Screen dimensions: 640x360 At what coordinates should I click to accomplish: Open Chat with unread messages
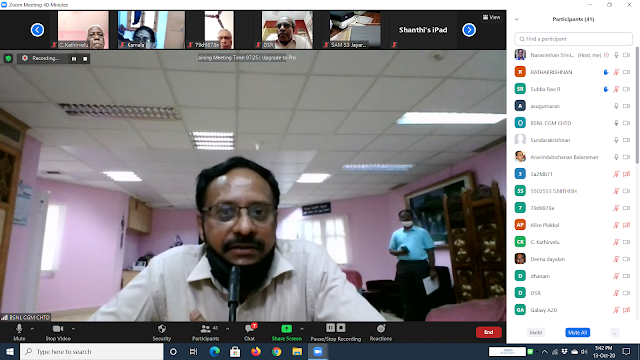point(249,332)
